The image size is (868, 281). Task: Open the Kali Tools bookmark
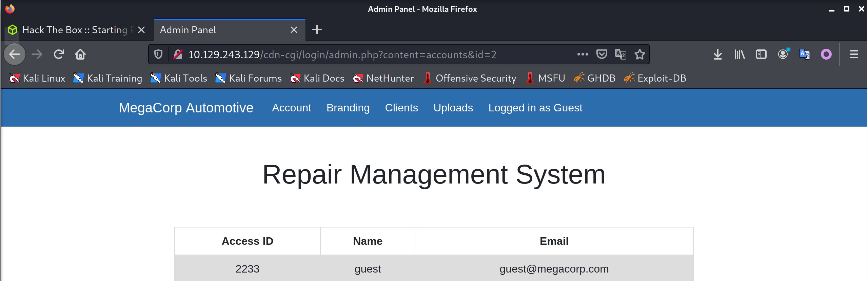[x=179, y=78]
